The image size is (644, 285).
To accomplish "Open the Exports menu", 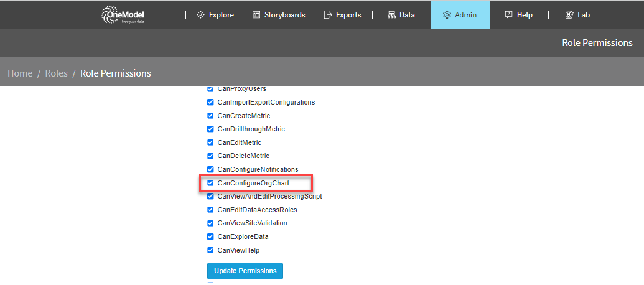I will click(x=343, y=15).
